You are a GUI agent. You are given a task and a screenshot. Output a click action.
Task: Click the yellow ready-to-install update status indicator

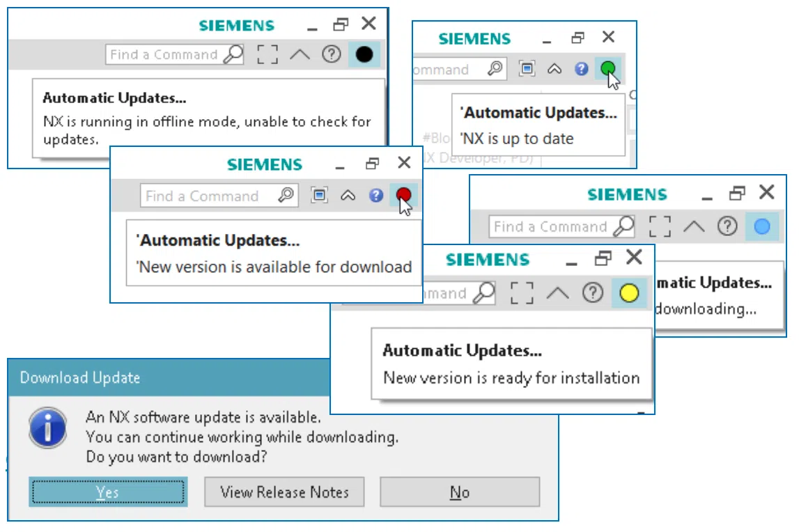pos(629,292)
